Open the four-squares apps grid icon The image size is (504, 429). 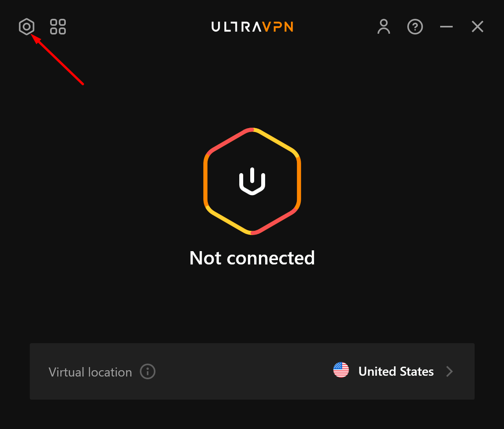pyautogui.click(x=58, y=27)
